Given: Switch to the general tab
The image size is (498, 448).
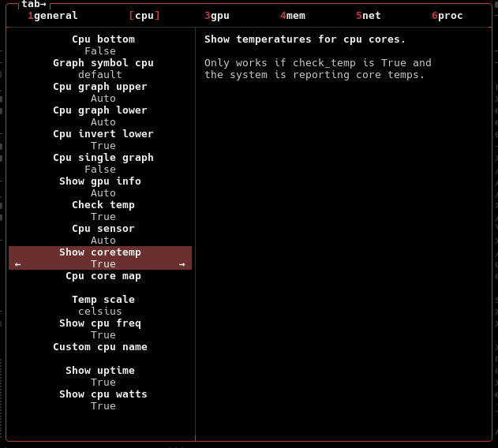Looking at the screenshot, I should 53,16.
